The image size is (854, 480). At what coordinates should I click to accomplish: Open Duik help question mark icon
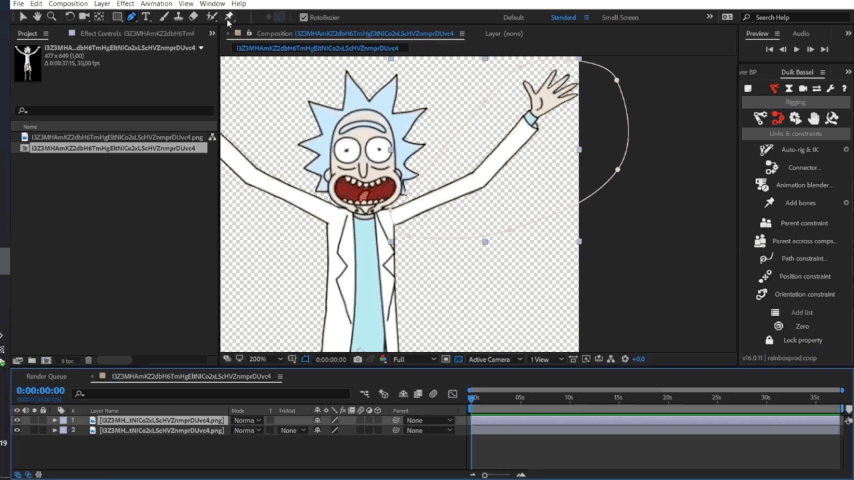844,88
